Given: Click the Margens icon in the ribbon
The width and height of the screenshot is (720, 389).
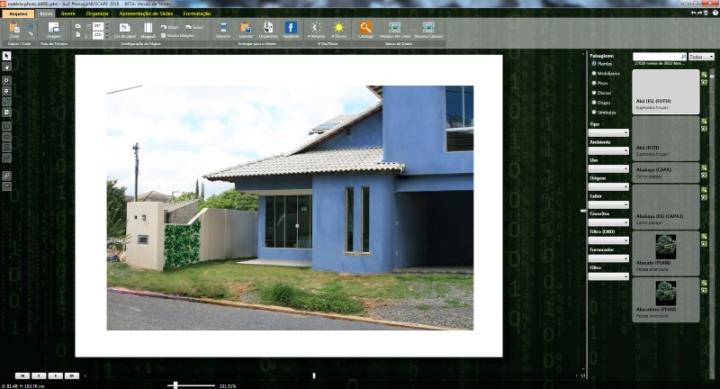Looking at the screenshot, I should tap(148, 28).
